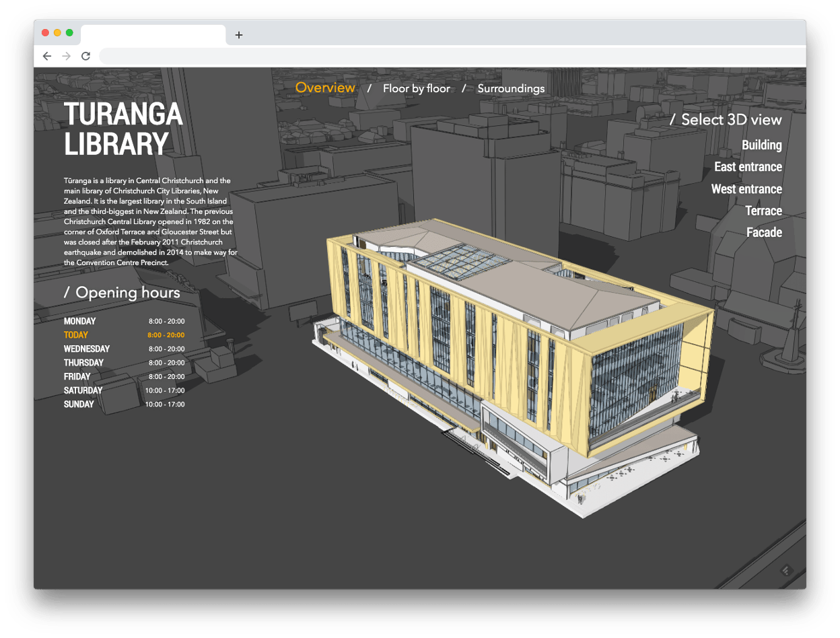Click the library description paragraph
The width and height of the screenshot is (840, 638).
(x=151, y=221)
